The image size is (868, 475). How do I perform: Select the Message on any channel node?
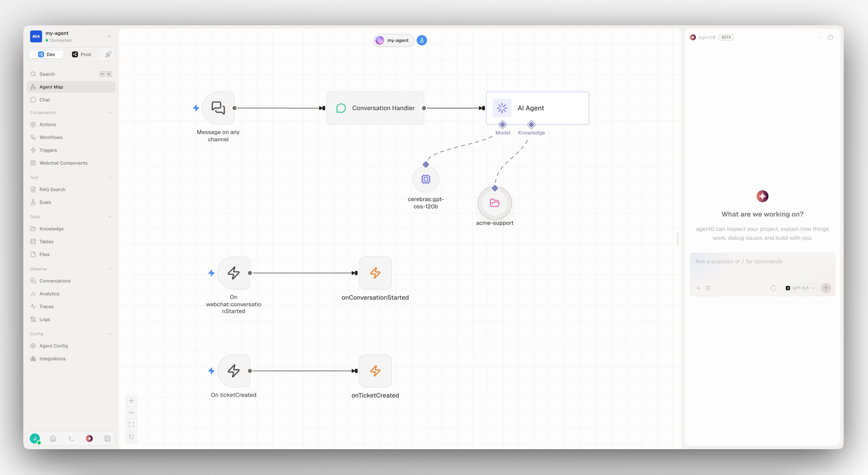(x=218, y=108)
